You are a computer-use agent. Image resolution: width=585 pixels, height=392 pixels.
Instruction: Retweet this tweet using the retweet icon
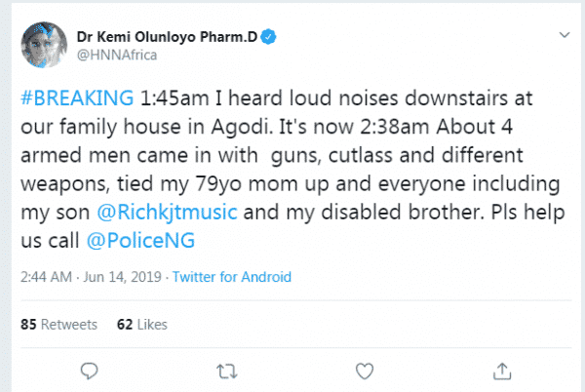[225, 370]
